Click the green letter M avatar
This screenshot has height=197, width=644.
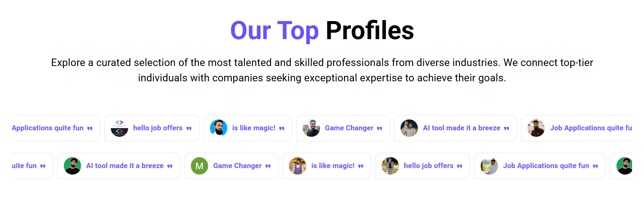[199, 166]
